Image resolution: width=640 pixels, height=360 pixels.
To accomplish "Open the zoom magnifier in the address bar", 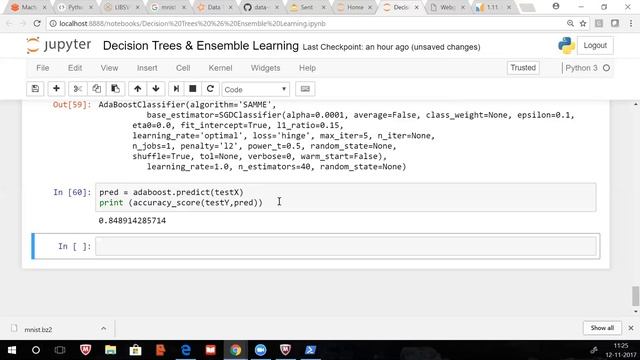I will [570, 24].
